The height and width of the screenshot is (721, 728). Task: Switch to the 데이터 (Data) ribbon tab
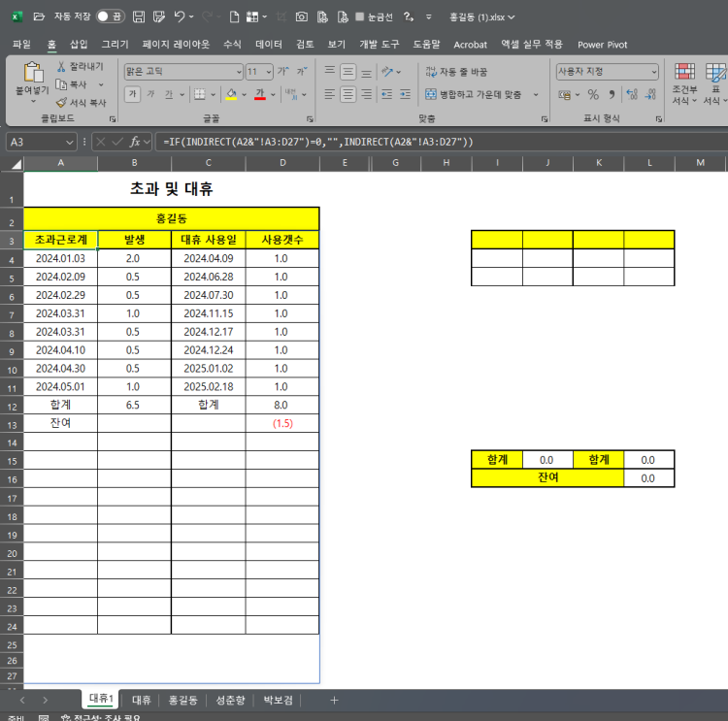(269, 45)
